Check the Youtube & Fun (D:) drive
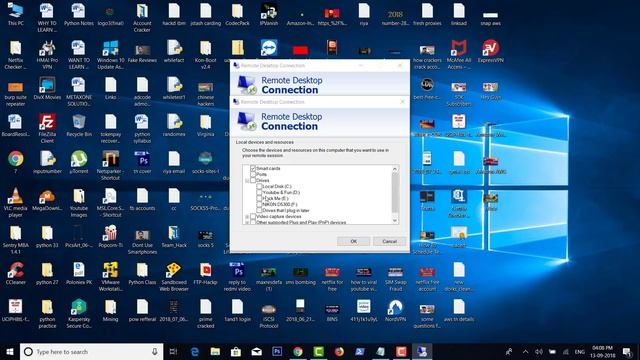 pos(259,192)
